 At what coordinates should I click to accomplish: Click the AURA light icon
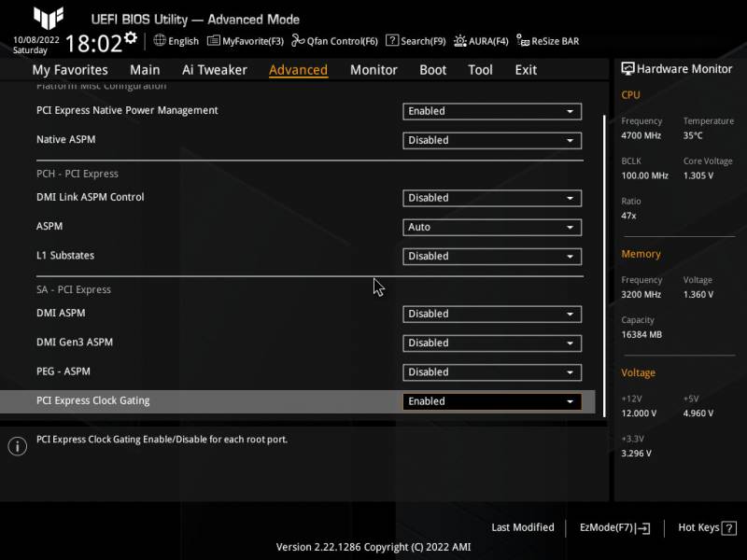pos(459,41)
